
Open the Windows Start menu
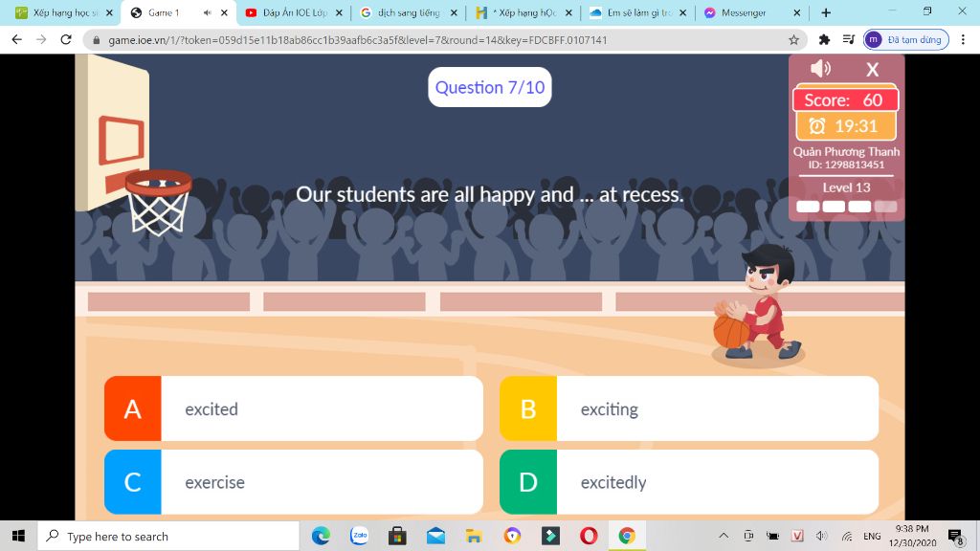coord(18,536)
